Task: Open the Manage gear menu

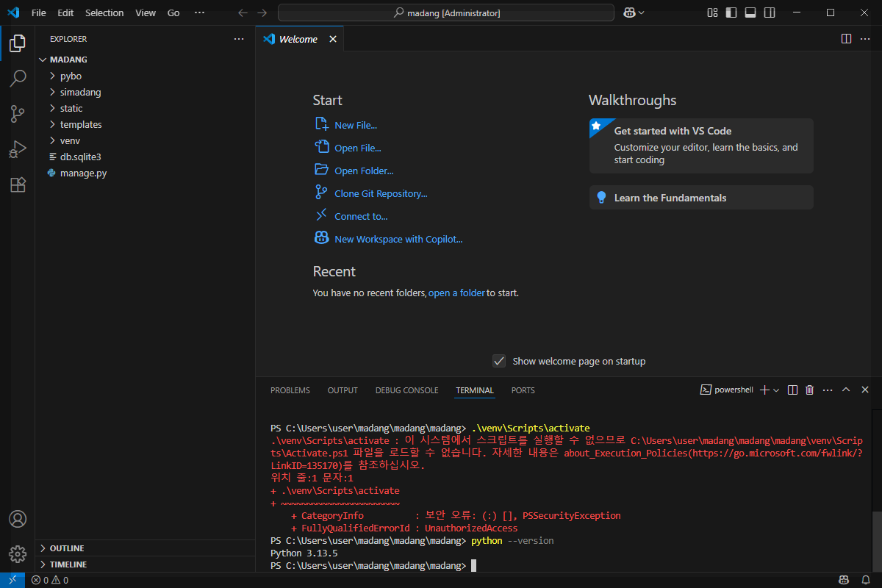Action: [18, 553]
